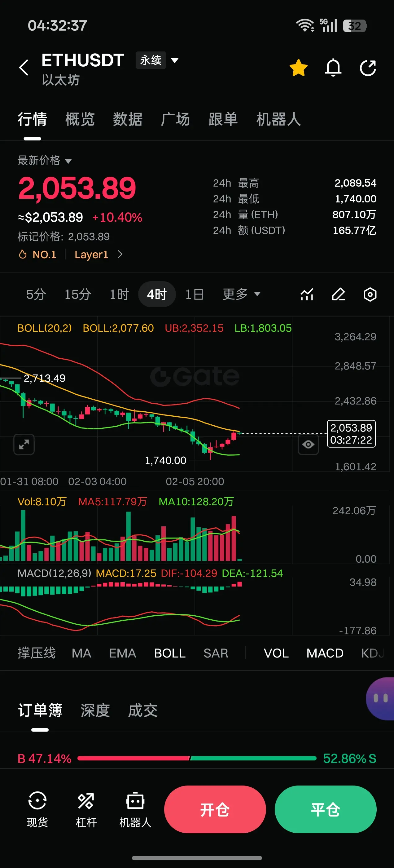Expand the Layer1 chevron arrow
The width and height of the screenshot is (394, 868).
pyautogui.click(x=120, y=255)
